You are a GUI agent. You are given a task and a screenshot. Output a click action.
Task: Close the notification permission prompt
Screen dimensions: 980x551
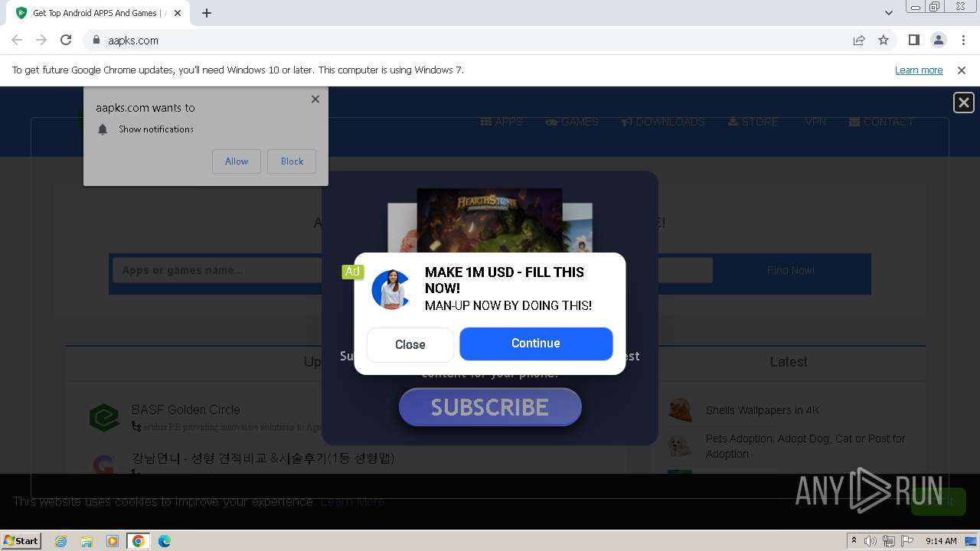pos(315,99)
